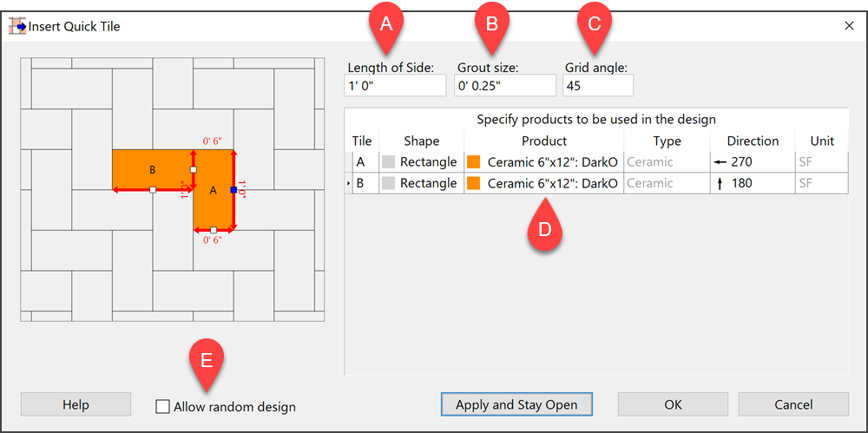Viewport: 868px width, 433px height.
Task: Click the white handle on tile B's bottom edge
Action: pos(153,190)
